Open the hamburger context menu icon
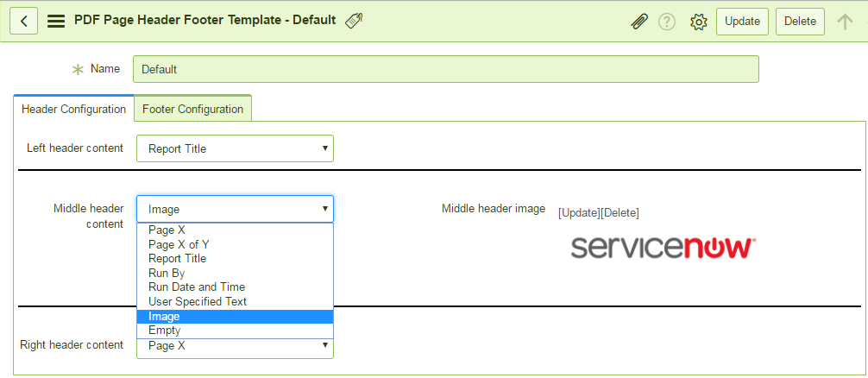 56,21
